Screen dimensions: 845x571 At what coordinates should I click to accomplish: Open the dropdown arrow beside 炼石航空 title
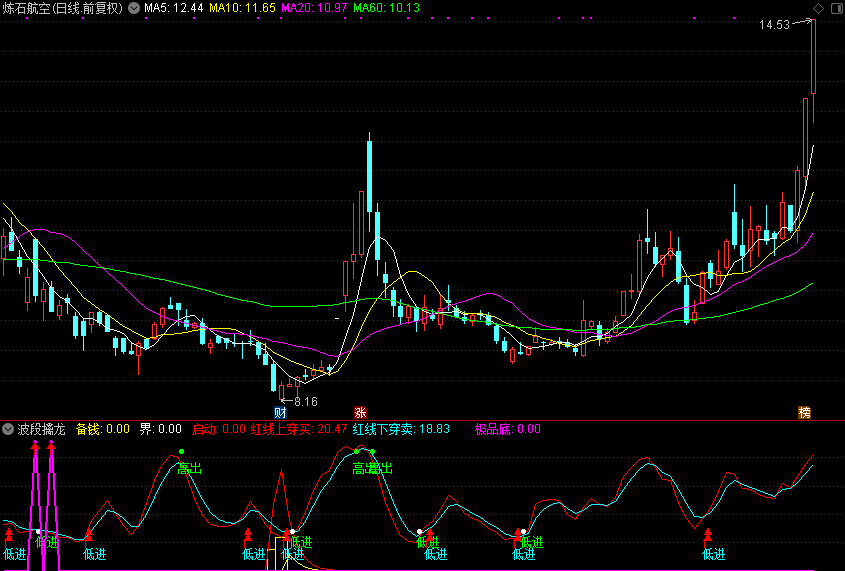point(134,8)
